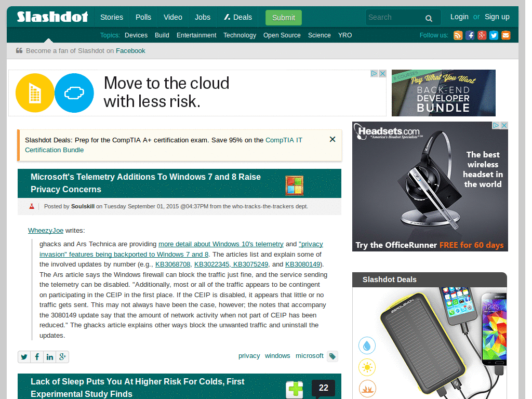Open the Twitter follow icon
This screenshot has width=532, height=399.
[x=494, y=35]
